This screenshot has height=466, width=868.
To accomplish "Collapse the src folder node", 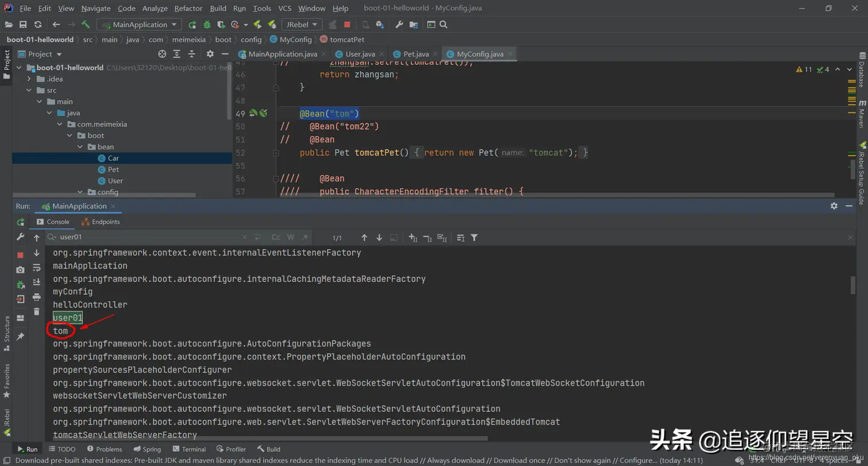I will pyautogui.click(x=29, y=90).
